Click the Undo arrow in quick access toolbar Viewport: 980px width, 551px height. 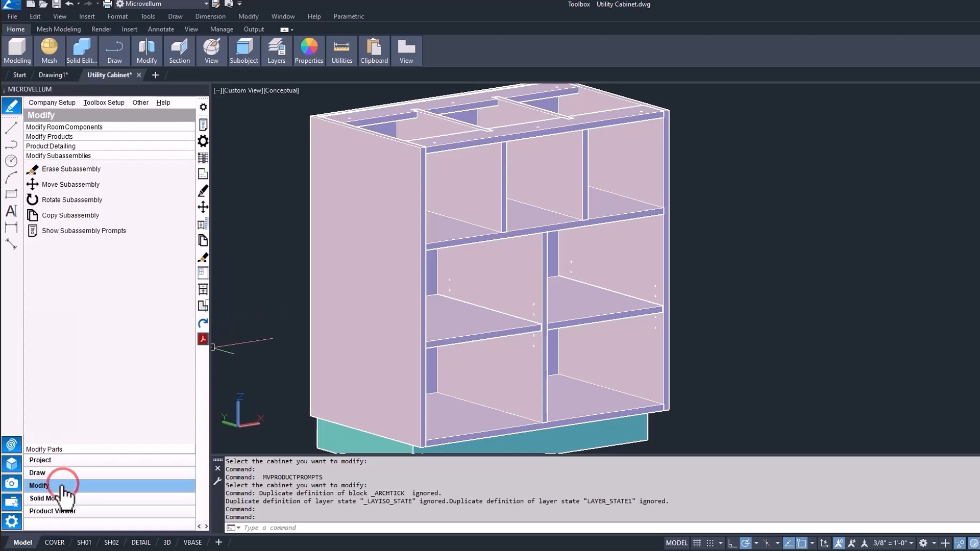(69, 4)
